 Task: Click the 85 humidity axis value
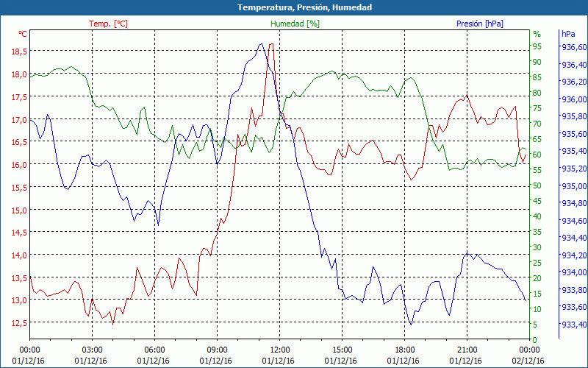(537, 77)
